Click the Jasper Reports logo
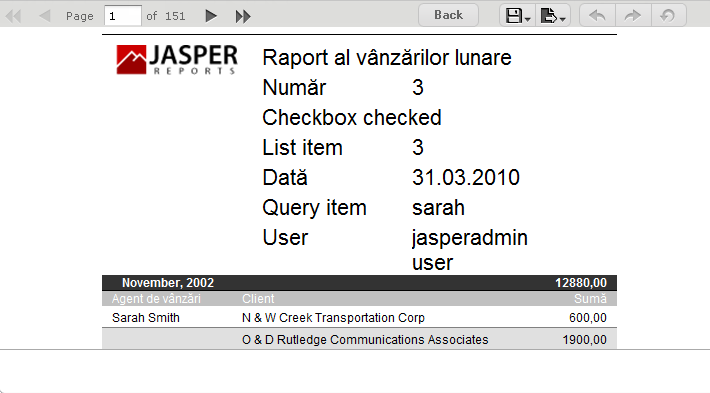Image resolution: width=710 pixels, height=393 pixels. click(x=177, y=59)
